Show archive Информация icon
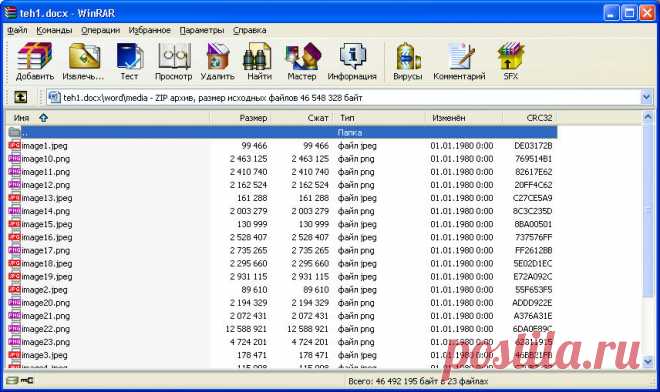The image size is (660, 392). pos(352,61)
